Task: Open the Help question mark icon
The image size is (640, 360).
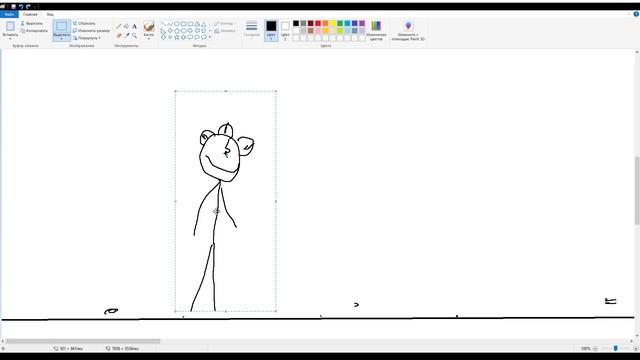Action: (636, 14)
